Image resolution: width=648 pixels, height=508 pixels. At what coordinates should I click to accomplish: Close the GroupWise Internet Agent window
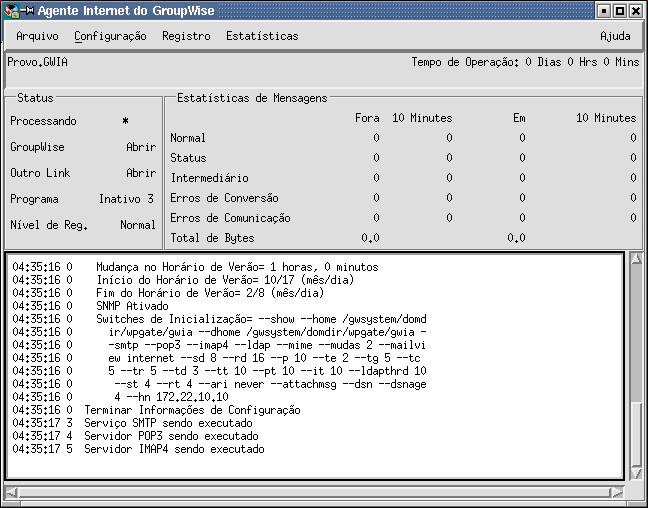pyautogui.click(x=636, y=10)
